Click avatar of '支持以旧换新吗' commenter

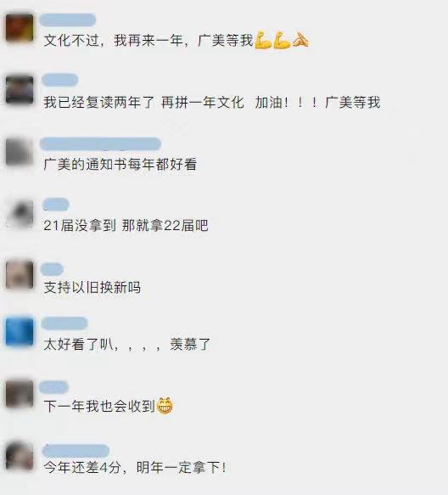(20, 274)
